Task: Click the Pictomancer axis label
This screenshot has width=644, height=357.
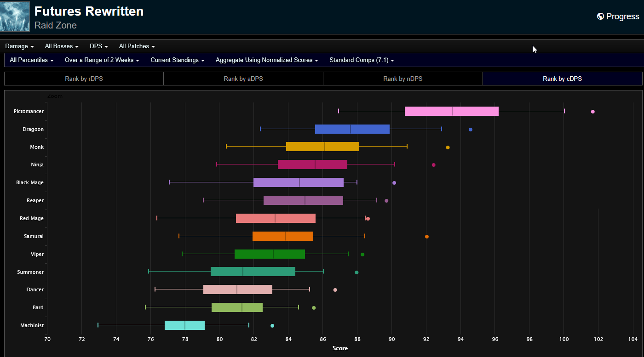Action: [x=29, y=112]
